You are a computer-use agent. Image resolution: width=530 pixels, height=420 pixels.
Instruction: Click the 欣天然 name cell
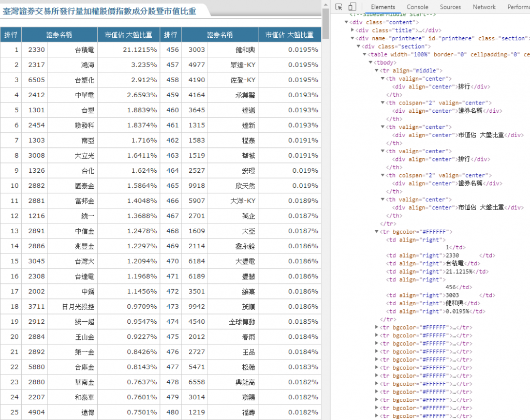(x=233, y=186)
